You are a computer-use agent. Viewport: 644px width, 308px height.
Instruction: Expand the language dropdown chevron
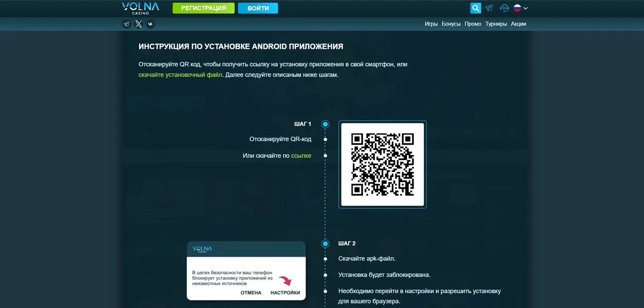(526, 8)
